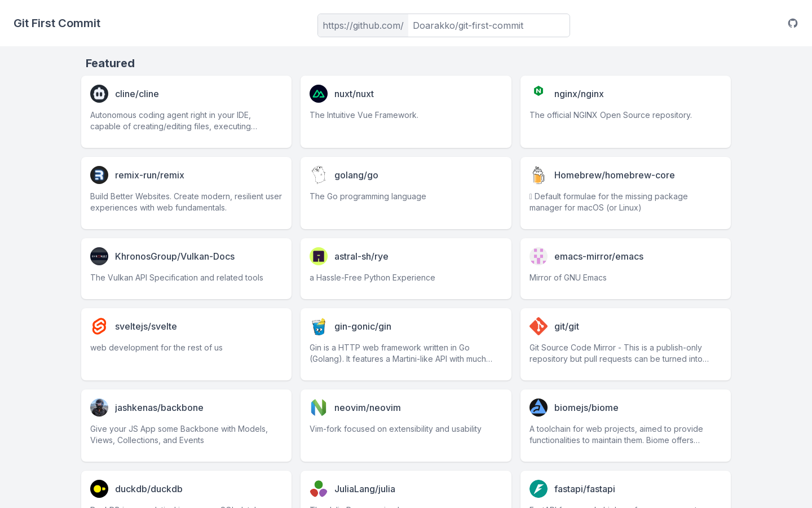
Task: Open the jashkenas/backbone repository title
Action: point(159,408)
